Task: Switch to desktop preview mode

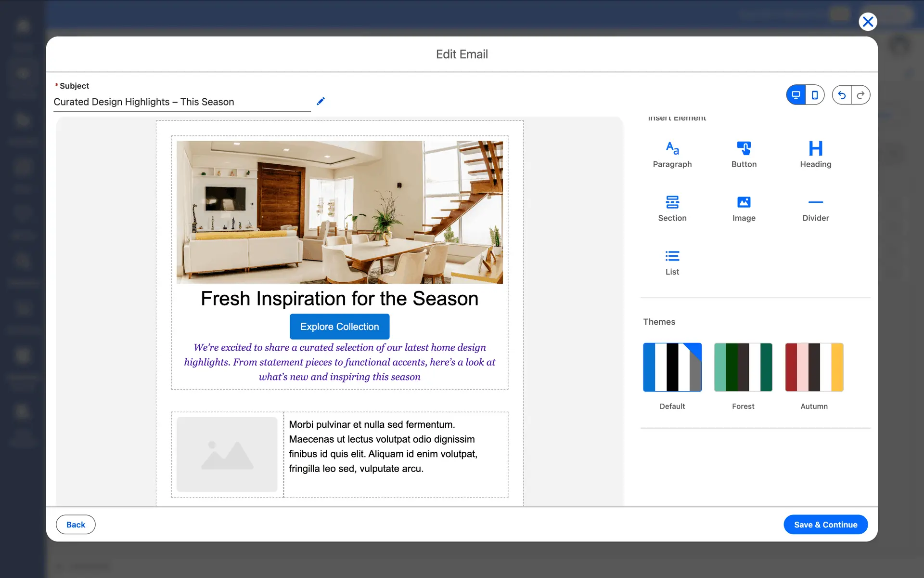Action: [x=796, y=95]
